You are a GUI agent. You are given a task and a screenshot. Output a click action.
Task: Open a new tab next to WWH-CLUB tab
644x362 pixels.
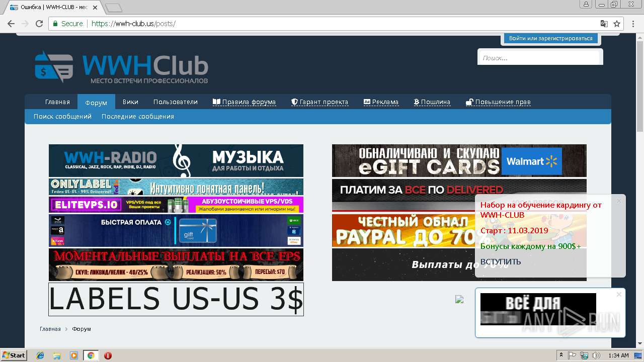(x=114, y=8)
